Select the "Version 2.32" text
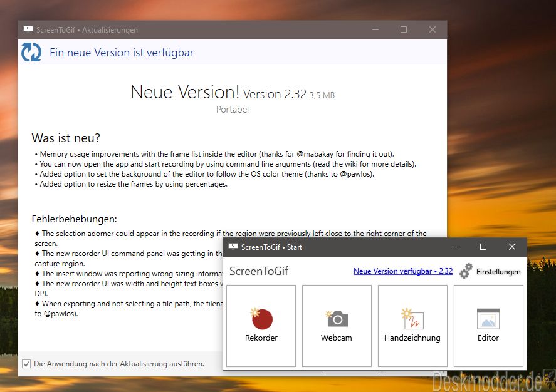This screenshot has width=556, height=392. click(x=275, y=94)
